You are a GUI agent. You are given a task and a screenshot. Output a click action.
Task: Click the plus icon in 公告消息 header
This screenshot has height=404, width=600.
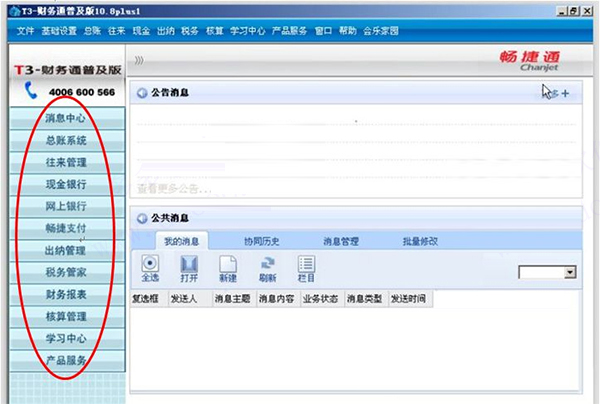[565, 93]
